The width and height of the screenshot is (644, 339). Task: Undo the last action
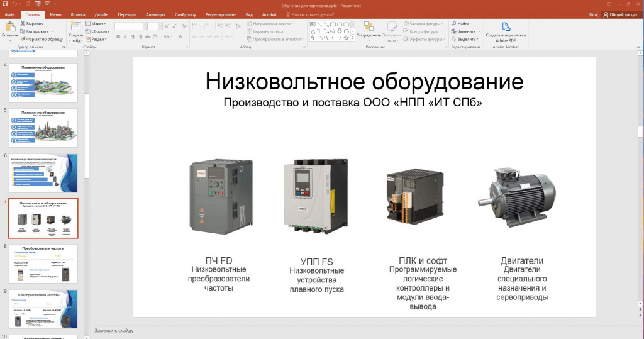click(x=15, y=4)
